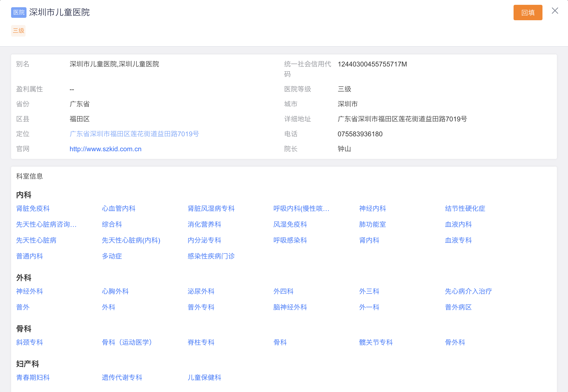
Task: Click 骨科（运动医学）department link
Action: (127, 342)
